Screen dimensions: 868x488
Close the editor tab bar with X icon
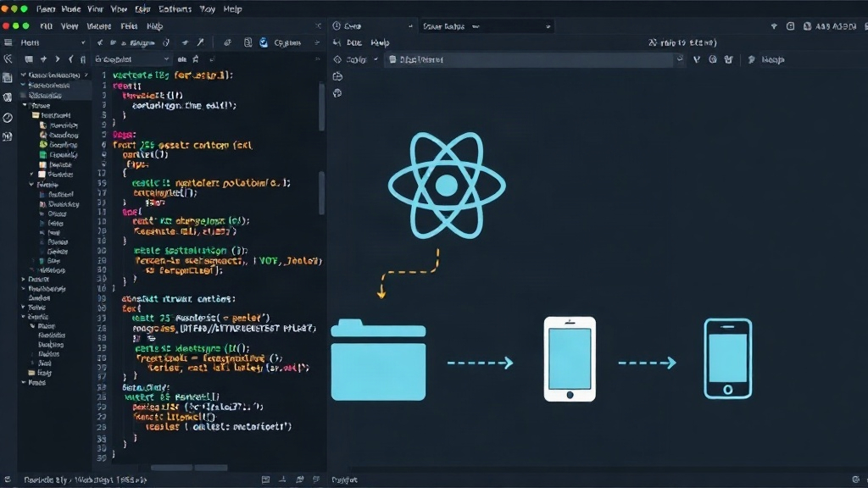[319, 26]
